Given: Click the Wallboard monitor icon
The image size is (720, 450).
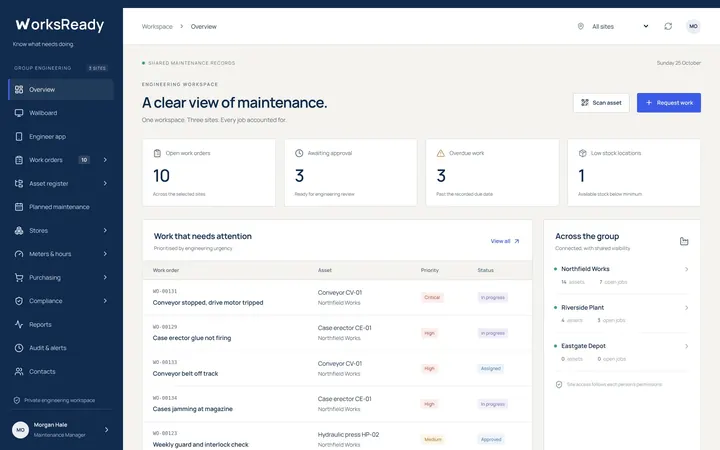Looking at the screenshot, I should click(x=19, y=113).
